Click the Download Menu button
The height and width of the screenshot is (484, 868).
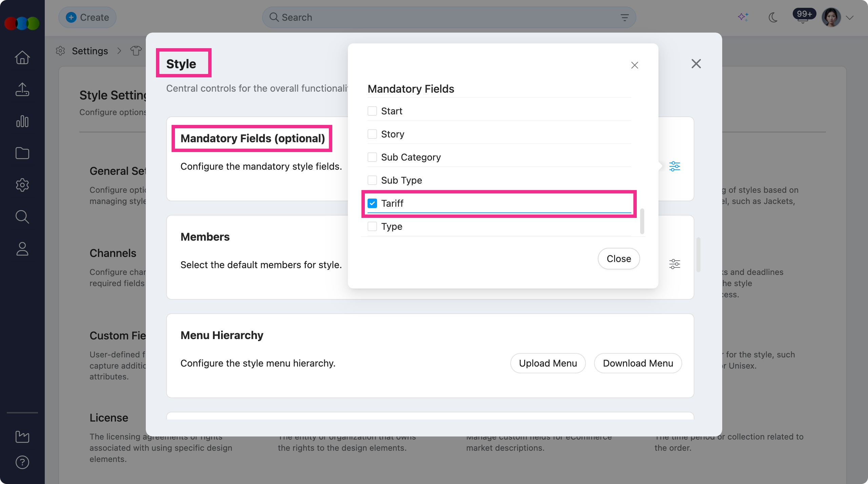tap(638, 363)
